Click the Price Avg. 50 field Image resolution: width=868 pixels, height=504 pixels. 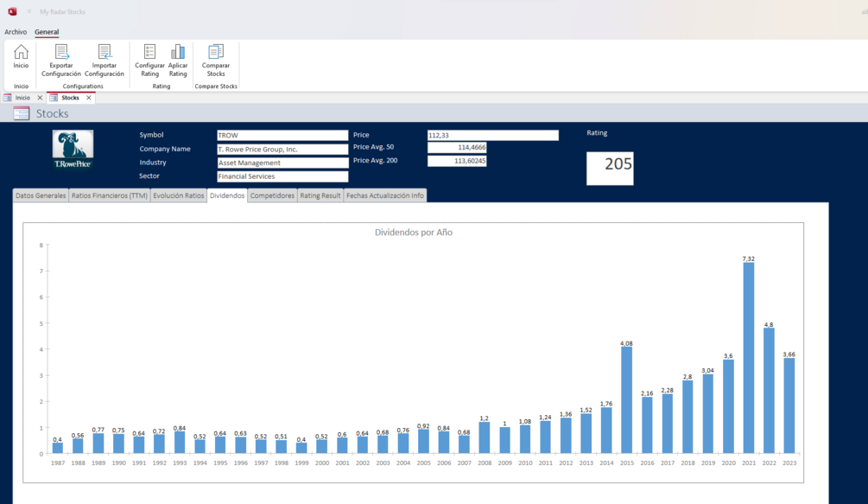(x=457, y=147)
